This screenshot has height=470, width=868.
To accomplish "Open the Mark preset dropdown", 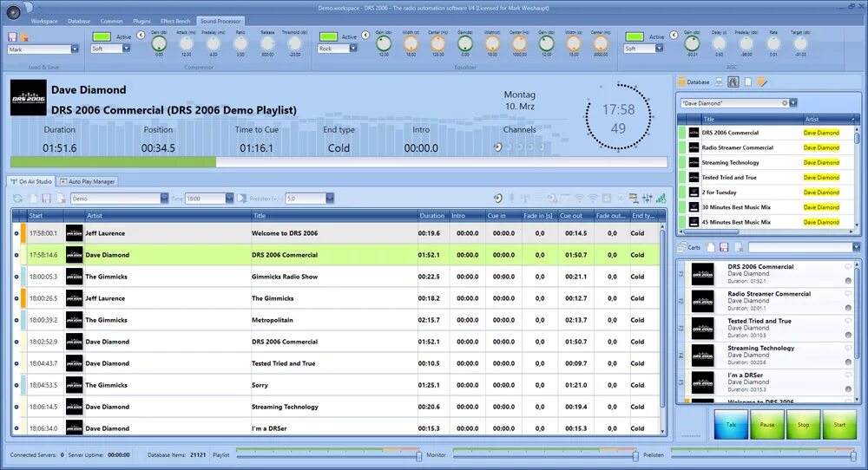I will [75, 49].
